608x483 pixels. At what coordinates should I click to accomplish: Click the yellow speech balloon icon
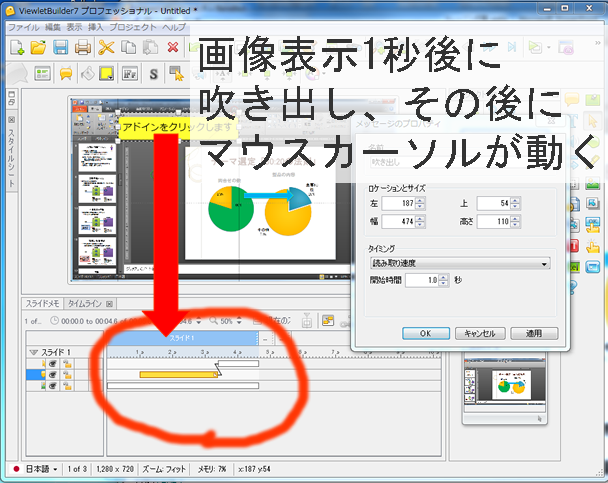tap(66, 72)
